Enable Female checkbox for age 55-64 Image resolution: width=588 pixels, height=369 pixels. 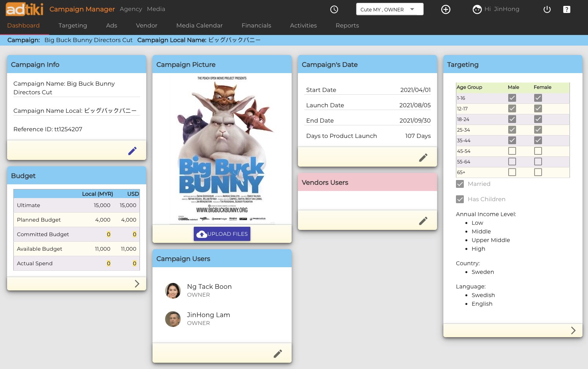[x=538, y=162]
